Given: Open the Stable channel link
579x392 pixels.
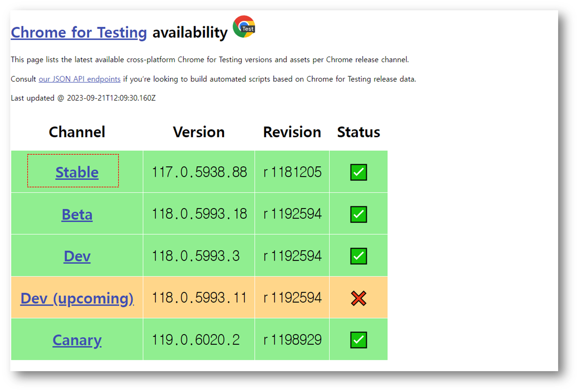Looking at the screenshot, I should (77, 172).
